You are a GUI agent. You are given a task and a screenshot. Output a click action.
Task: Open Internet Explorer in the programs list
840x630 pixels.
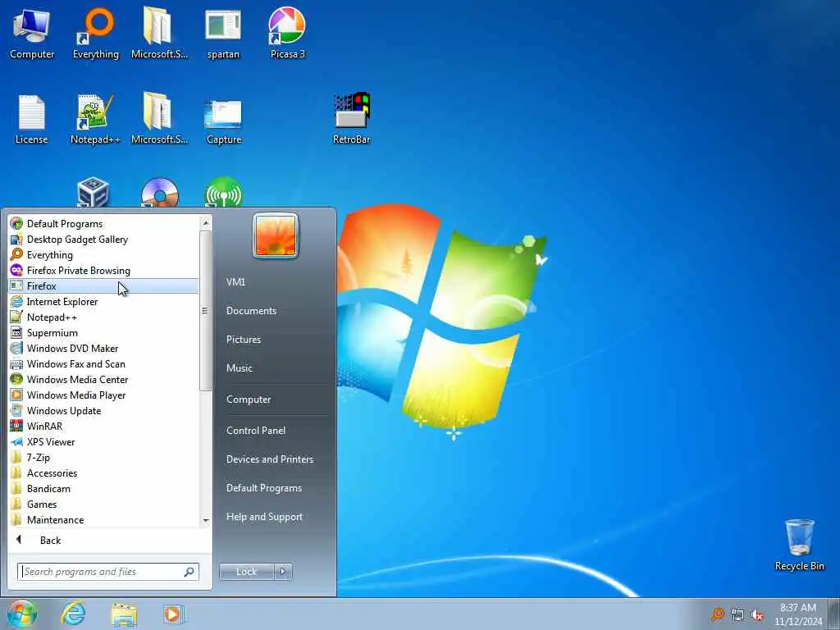(x=104, y=302)
